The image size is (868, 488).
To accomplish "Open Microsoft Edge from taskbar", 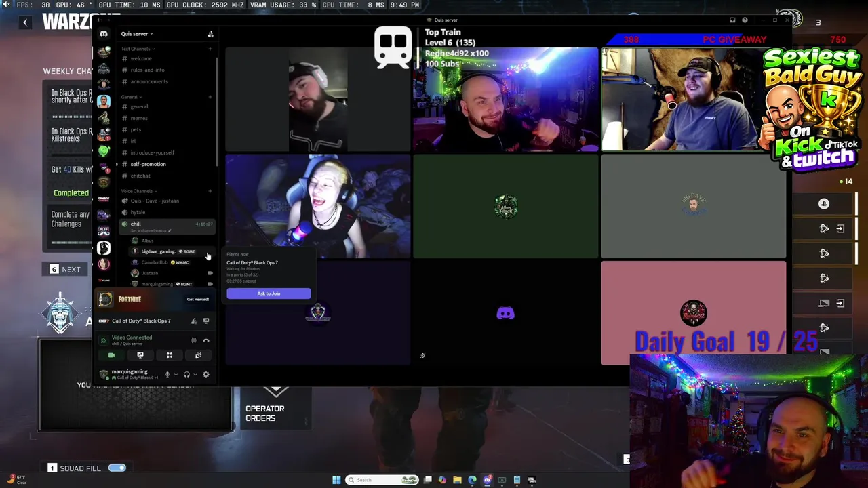I will [472, 480].
